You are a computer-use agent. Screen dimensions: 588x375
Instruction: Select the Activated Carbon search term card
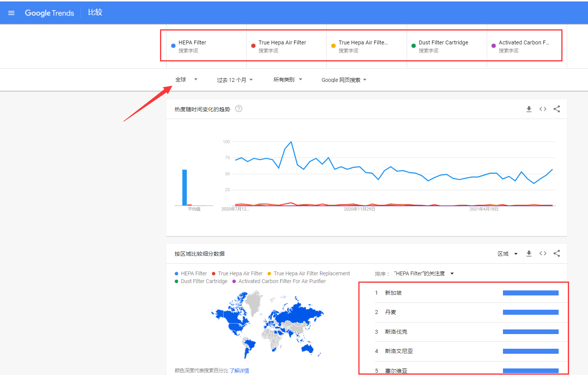click(x=524, y=46)
